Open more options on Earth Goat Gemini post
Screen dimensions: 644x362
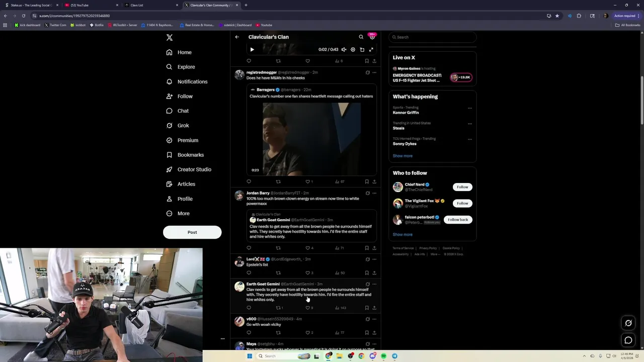pos(374,284)
